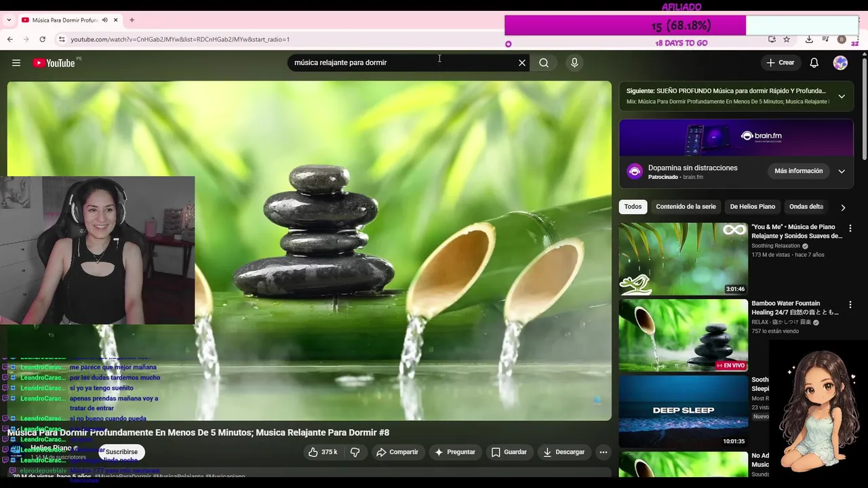
Task: Open the YouTube hamburger guide menu
Action: point(16,63)
